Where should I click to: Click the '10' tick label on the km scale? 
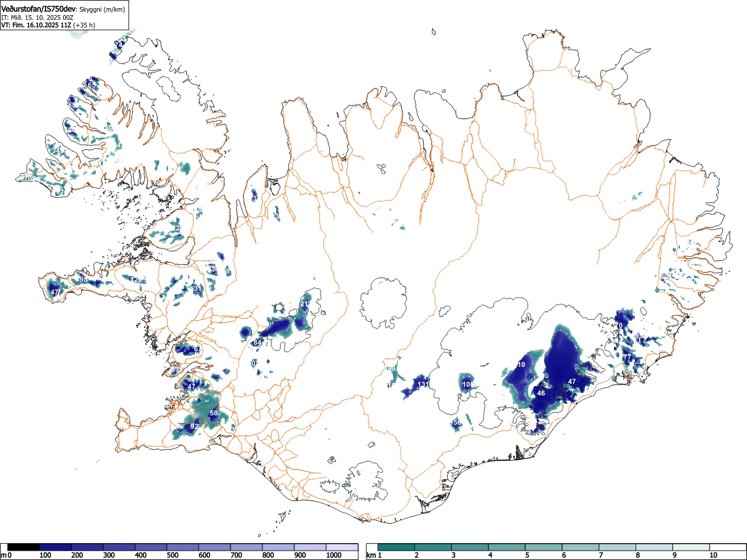(x=713, y=555)
